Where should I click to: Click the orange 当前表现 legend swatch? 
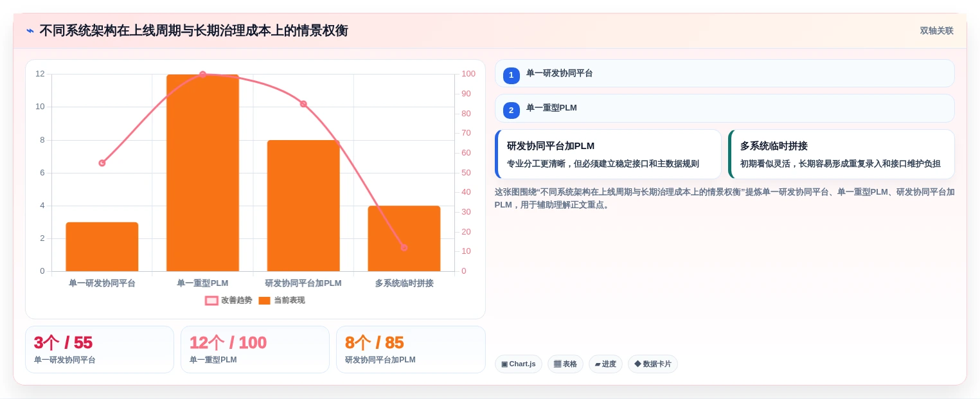pyautogui.click(x=264, y=301)
